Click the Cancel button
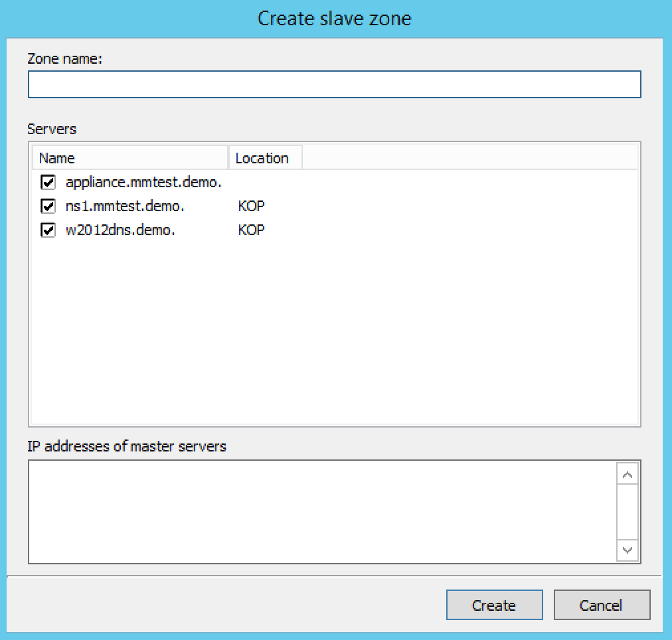 [602, 605]
